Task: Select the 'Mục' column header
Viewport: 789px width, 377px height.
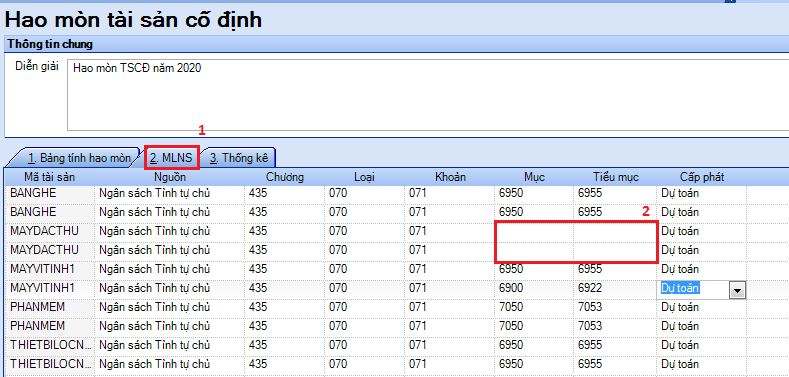Action: [x=534, y=177]
